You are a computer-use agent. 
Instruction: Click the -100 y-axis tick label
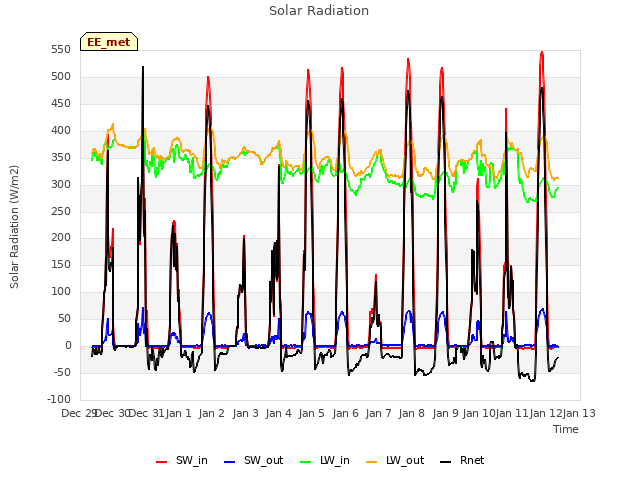click(x=59, y=399)
